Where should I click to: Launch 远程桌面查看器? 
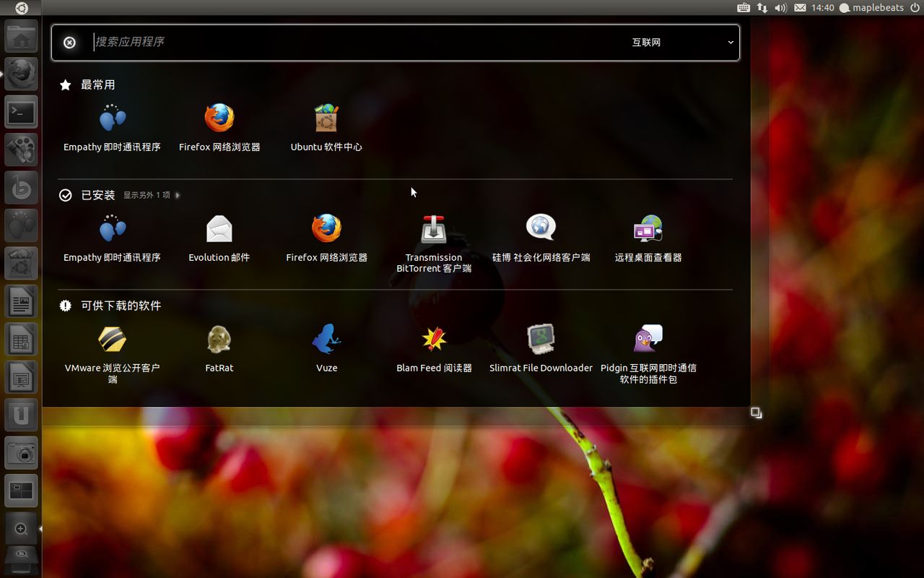(x=648, y=238)
